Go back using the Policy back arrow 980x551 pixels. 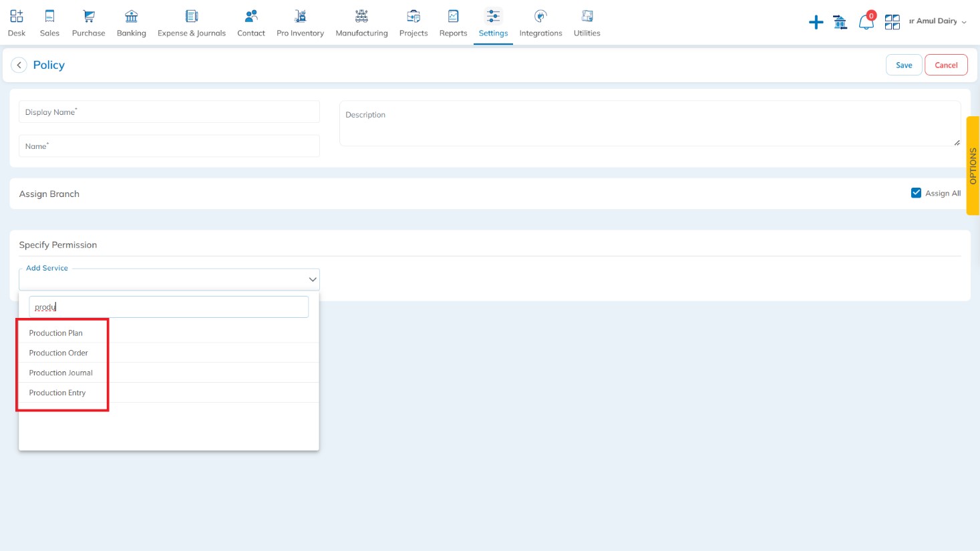click(x=19, y=65)
